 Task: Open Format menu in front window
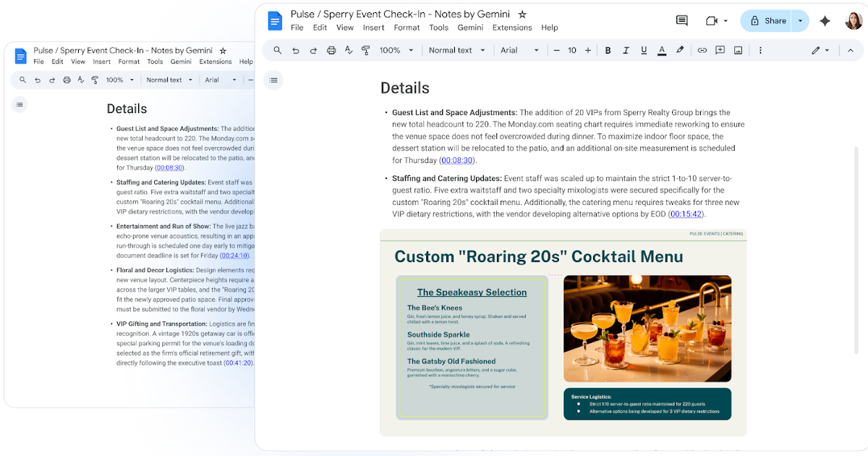point(407,28)
